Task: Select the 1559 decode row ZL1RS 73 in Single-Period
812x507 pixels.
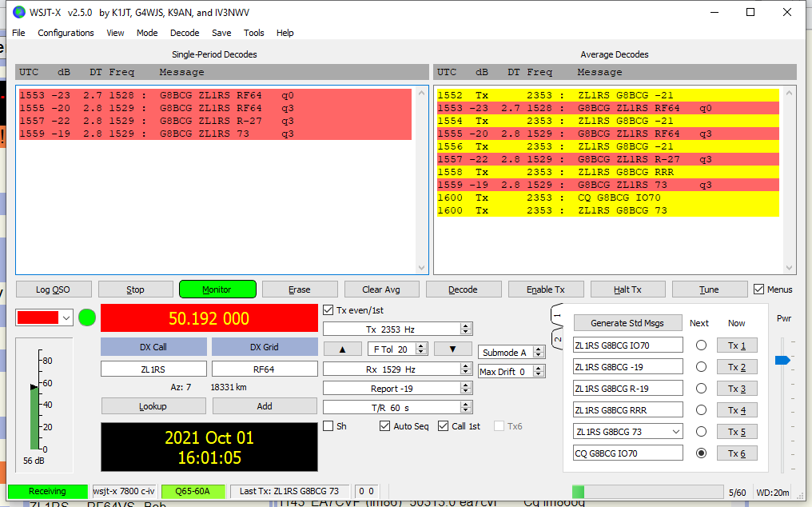Action: (215, 134)
